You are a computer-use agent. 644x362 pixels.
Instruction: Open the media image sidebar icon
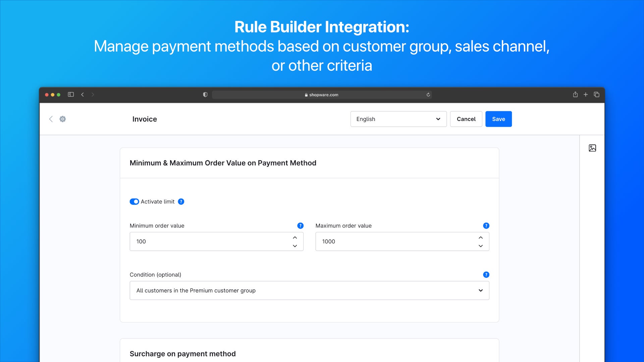pos(592,148)
